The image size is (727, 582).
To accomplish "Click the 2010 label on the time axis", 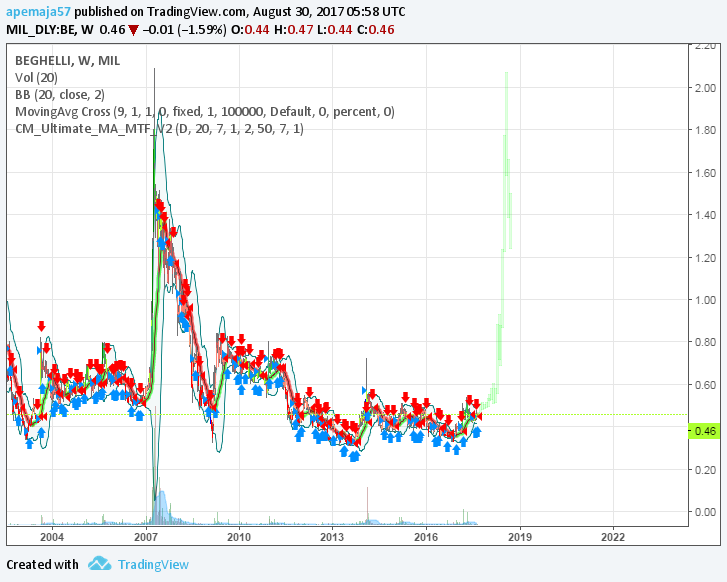I will click(239, 537).
